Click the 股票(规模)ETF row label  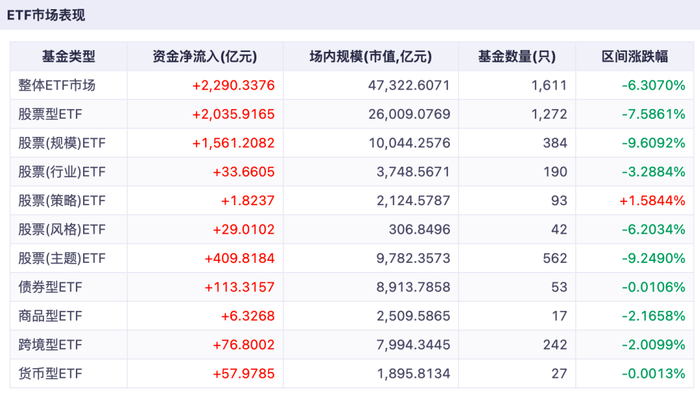pos(62,143)
